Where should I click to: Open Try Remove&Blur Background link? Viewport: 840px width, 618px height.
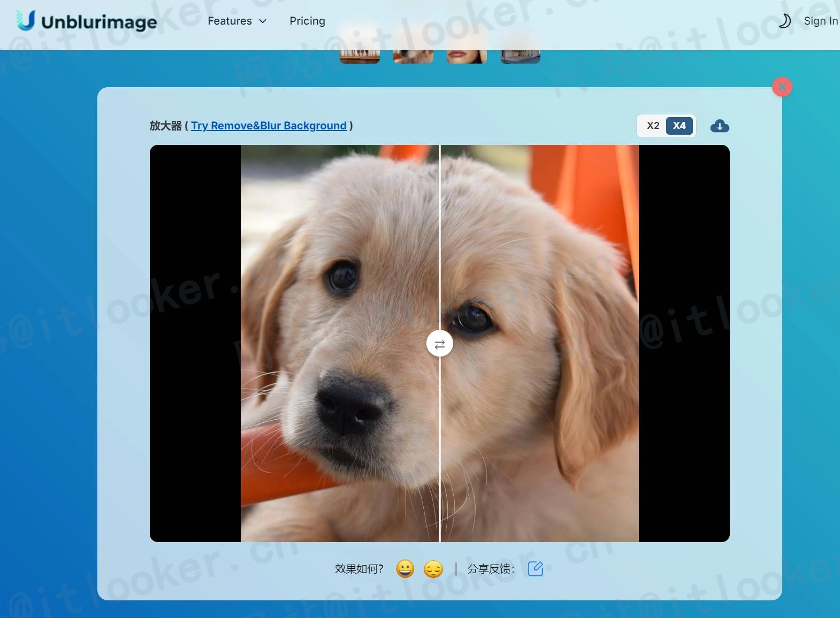tap(269, 126)
